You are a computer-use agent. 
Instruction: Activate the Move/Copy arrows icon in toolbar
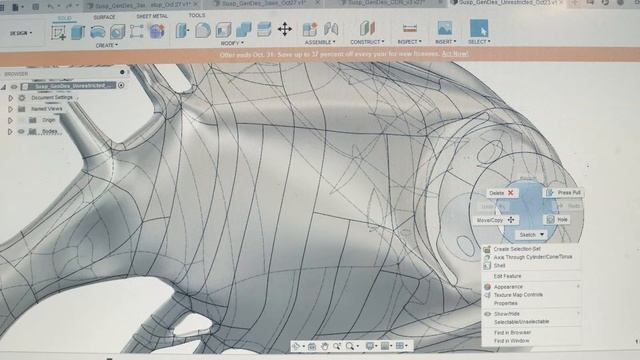[284, 29]
